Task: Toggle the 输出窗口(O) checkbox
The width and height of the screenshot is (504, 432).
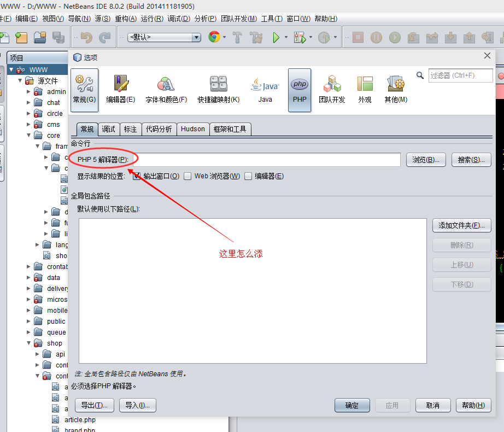Action: click(137, 176)
